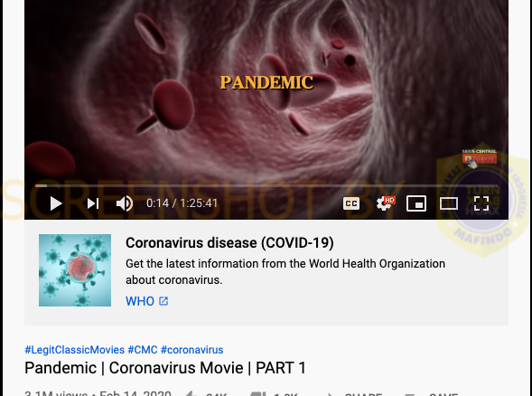The width and height of the screenshot is (532, 396).
Task: Open the HD settings gear menu
Action: pos(385,203)
